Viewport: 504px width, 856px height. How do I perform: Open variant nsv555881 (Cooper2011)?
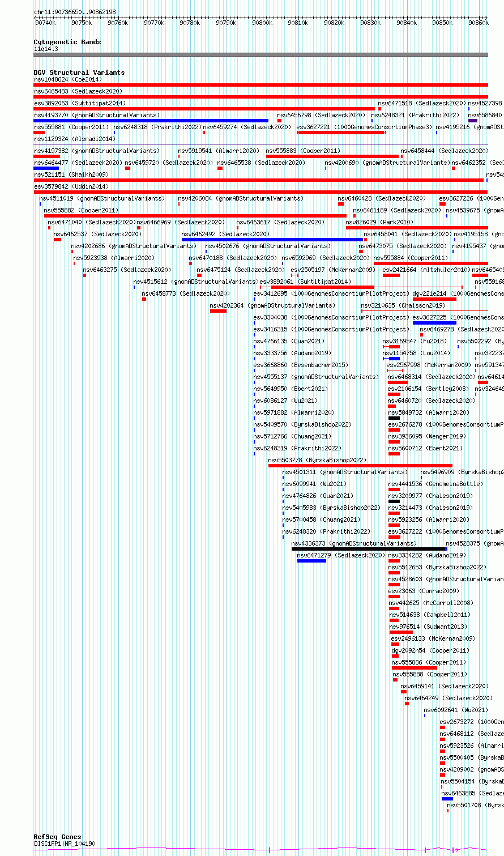tap(71, 127)
